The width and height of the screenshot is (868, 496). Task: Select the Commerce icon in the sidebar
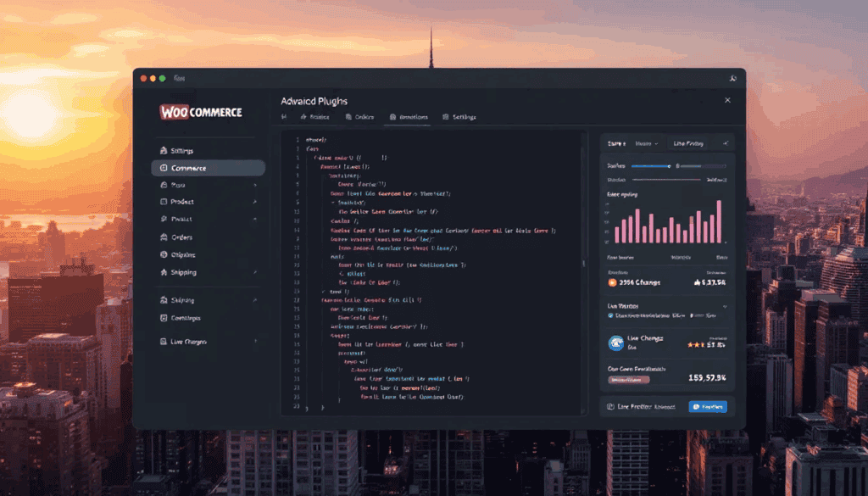164,168
